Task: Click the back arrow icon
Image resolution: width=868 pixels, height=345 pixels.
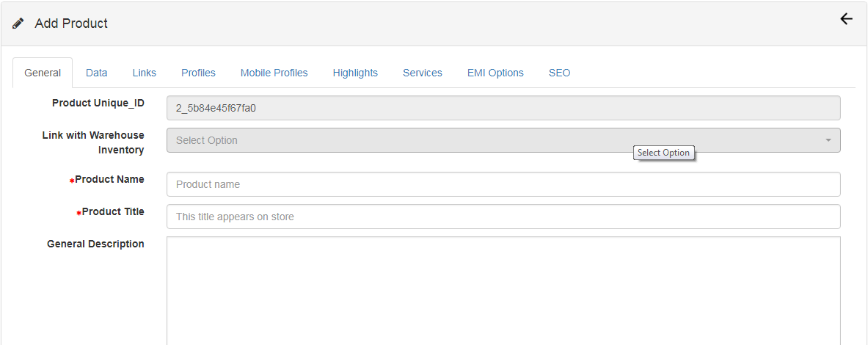Action: [846, 20]
